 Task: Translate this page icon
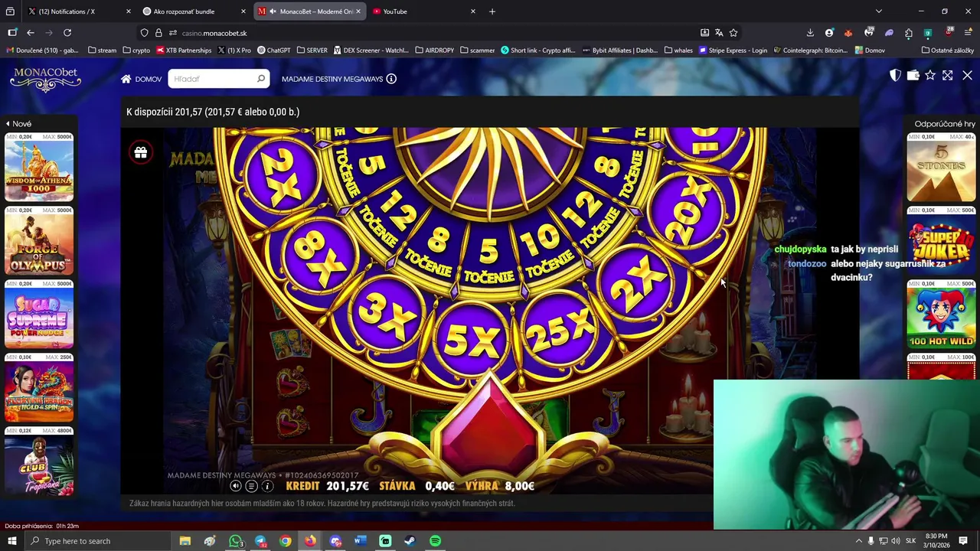click(719, 33)
